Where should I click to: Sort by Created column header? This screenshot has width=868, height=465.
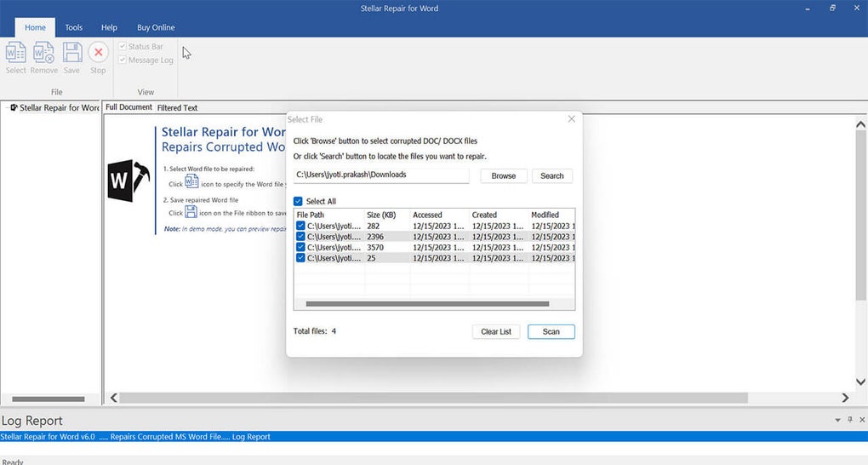tap(499, 215)
